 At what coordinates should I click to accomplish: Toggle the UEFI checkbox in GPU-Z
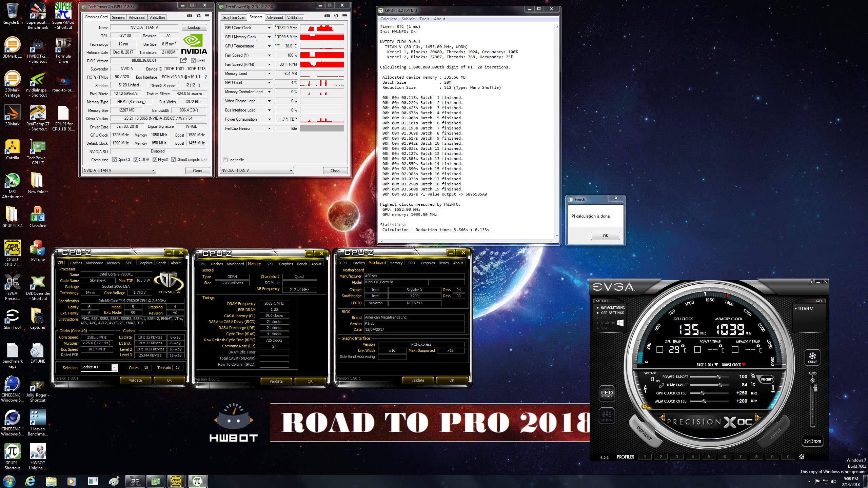coord(193,61)
